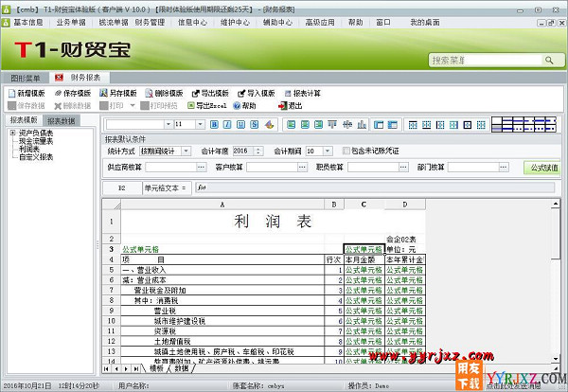Open the 信息中心 menu

point(192,23)
